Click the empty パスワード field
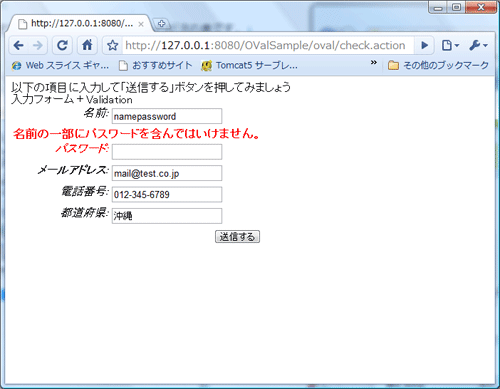This screenshot has height=389, width=500. point(167,152)
